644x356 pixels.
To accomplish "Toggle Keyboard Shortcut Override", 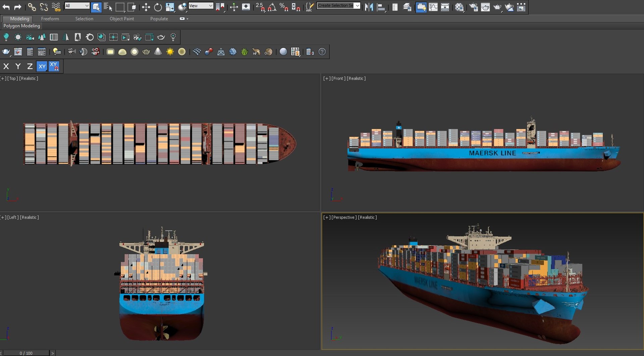I will [246, 7].
